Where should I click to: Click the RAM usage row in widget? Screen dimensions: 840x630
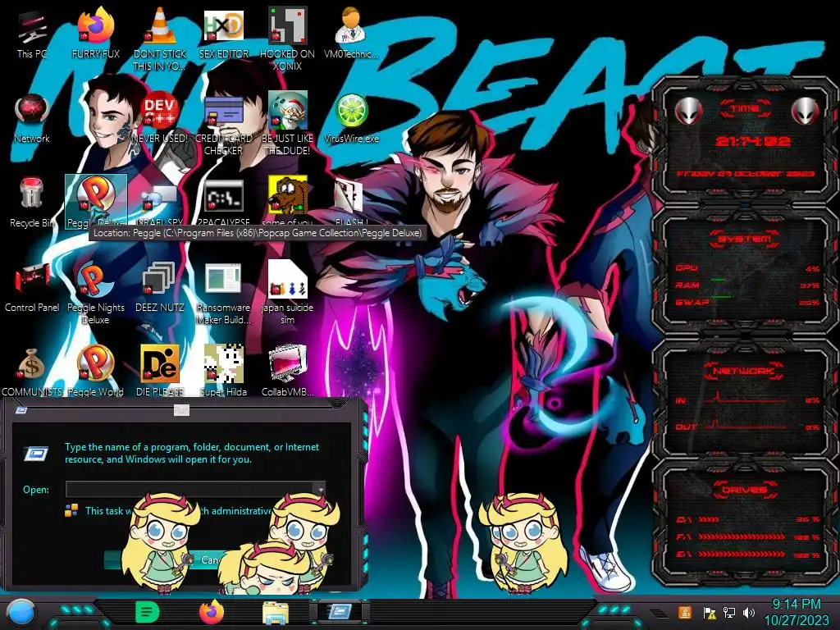pos(747,285)
